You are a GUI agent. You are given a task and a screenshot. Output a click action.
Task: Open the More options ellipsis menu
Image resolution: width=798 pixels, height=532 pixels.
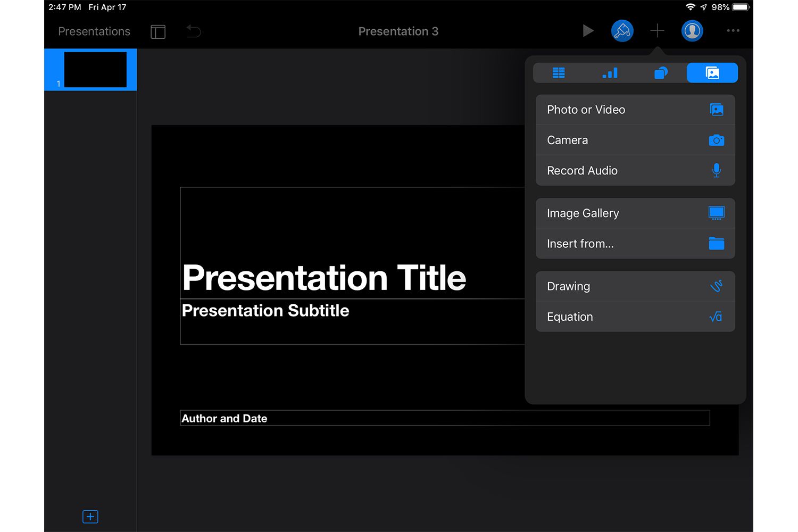point(733,31)
